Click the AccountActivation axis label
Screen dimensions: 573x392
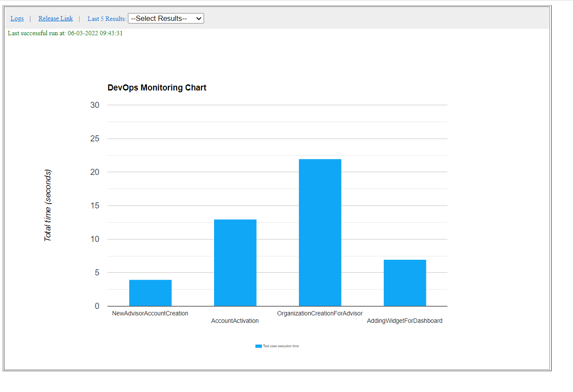coord(235,321)
